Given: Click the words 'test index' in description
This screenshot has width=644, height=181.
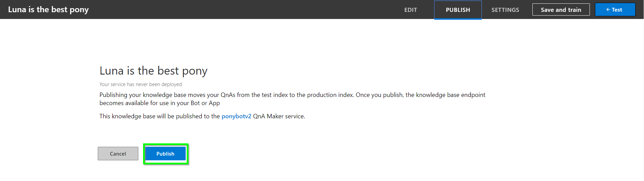Looking at the screenshot, I should 275,95.
